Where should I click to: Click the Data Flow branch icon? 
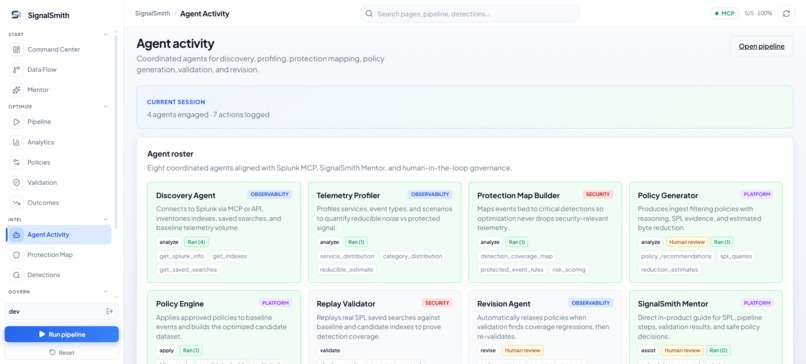coord(16,69)
